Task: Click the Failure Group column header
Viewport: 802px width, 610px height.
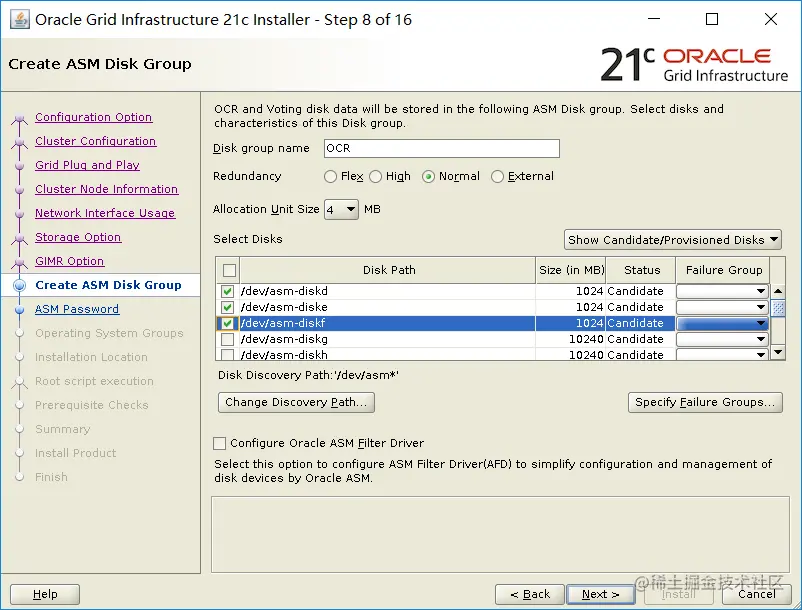Action: tap(724, 270)
